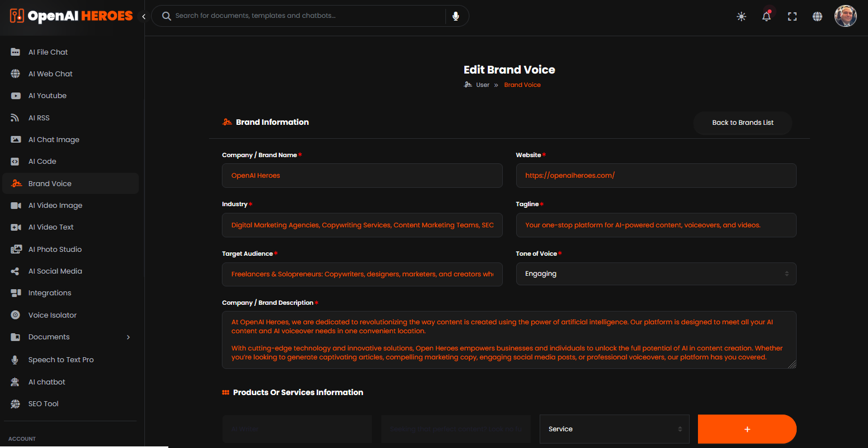Toggle light/dark theme sun icon
This screenshot has height=448, width=868.
[741, 16]
